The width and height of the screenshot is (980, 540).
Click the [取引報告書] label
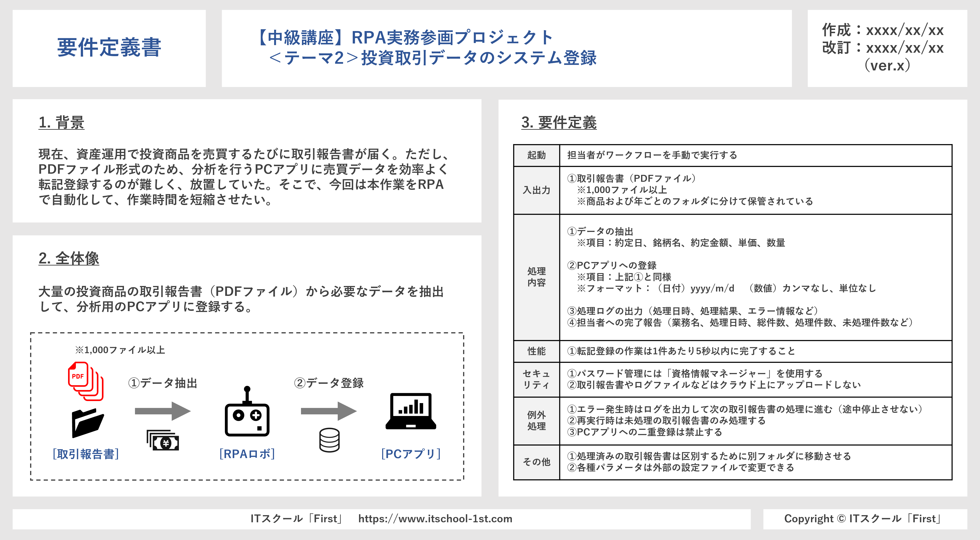(86, 454)
